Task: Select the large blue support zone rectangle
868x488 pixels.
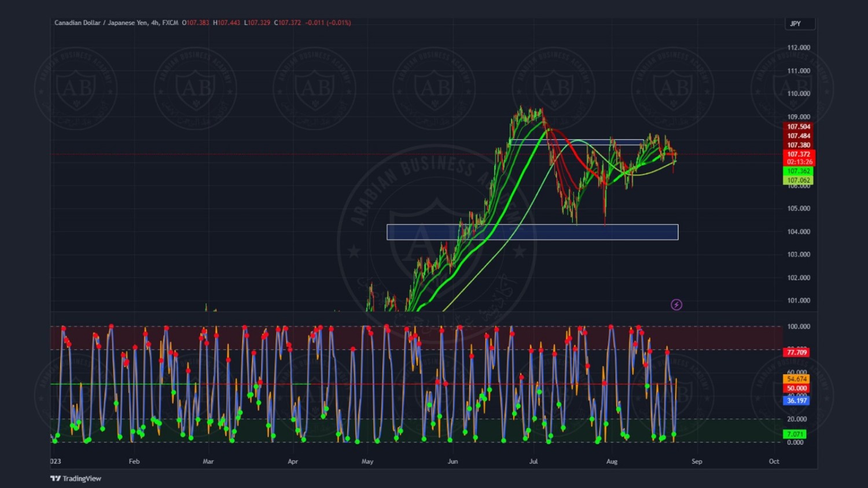Action: (532, 232)
